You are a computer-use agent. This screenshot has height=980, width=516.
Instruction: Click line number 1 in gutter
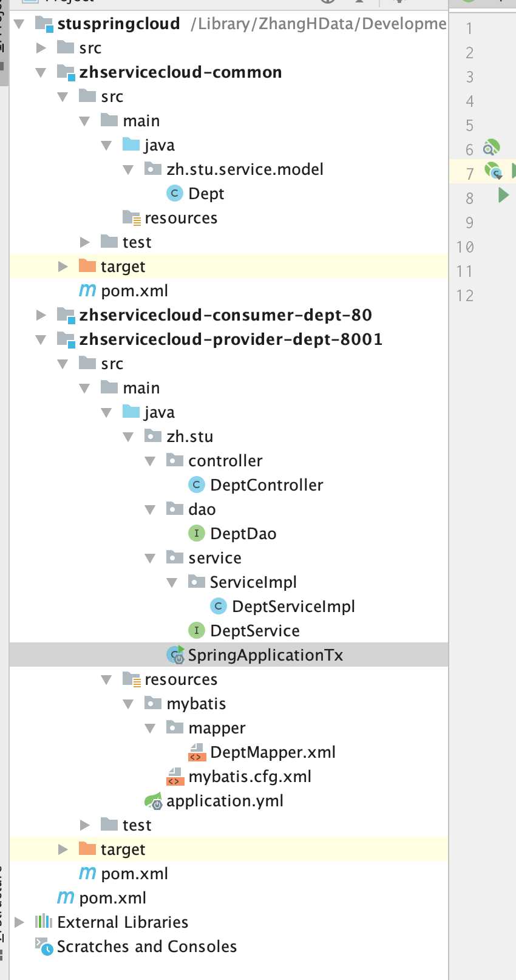pyautogui.click(x=469, y=29)
